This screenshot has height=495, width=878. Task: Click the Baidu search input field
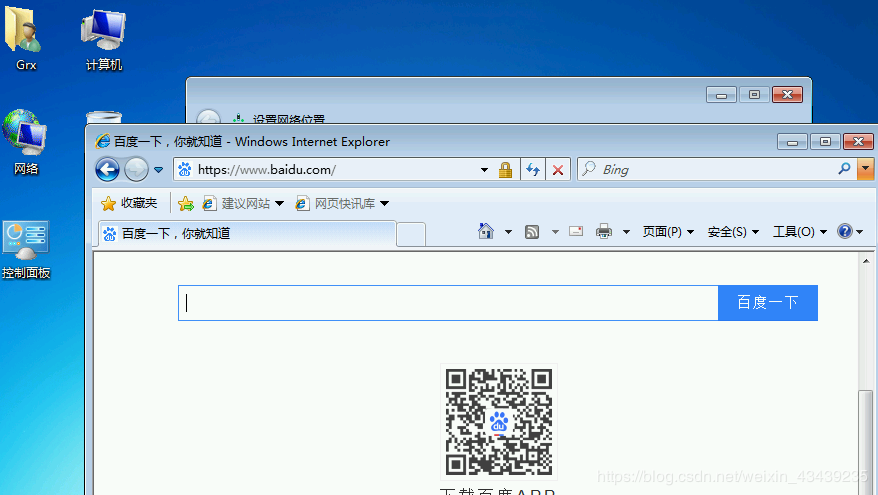point(448,303)
